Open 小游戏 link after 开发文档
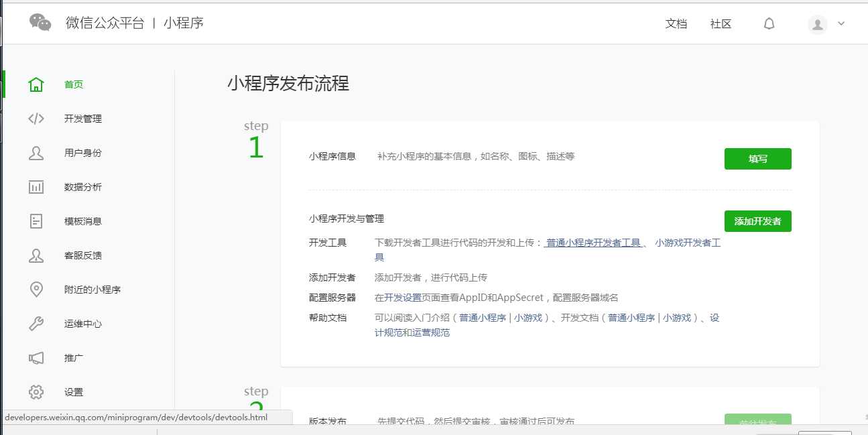This screenshot has width=868, height=435. tap(677, 318)
